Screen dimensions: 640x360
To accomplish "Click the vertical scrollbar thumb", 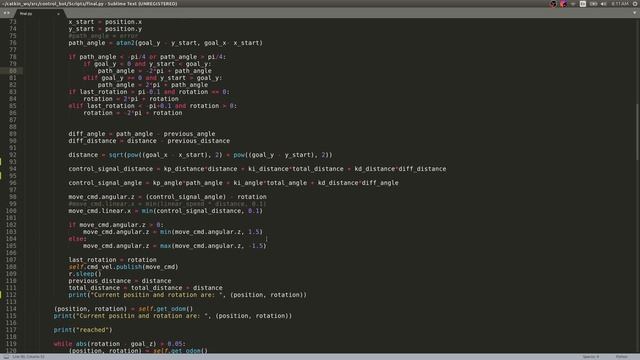I will (x=637, y=132).
